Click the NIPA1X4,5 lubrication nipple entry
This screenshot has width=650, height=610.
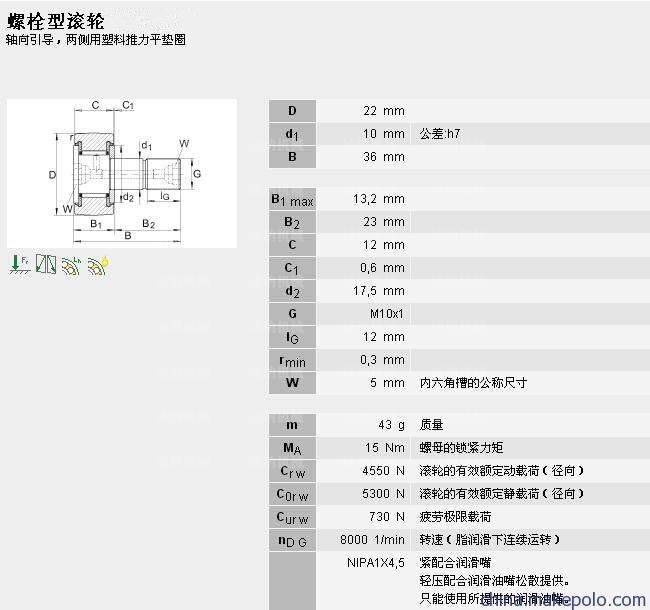[376, 563]
